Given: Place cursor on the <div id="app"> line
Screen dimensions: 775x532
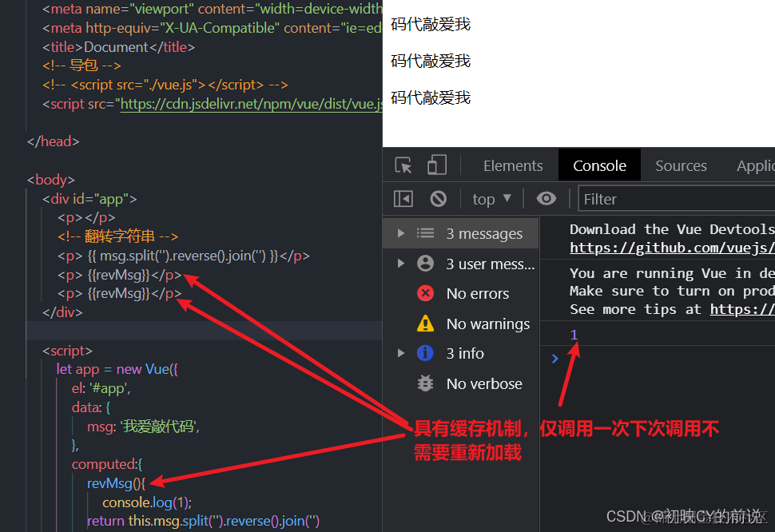Looking at the screenshot, I should pos(89,199).
